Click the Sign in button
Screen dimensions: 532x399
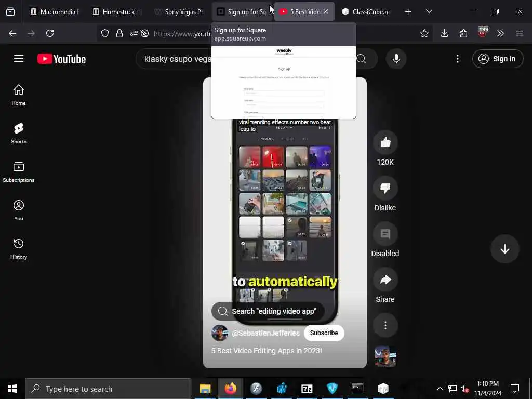point(497,59)
